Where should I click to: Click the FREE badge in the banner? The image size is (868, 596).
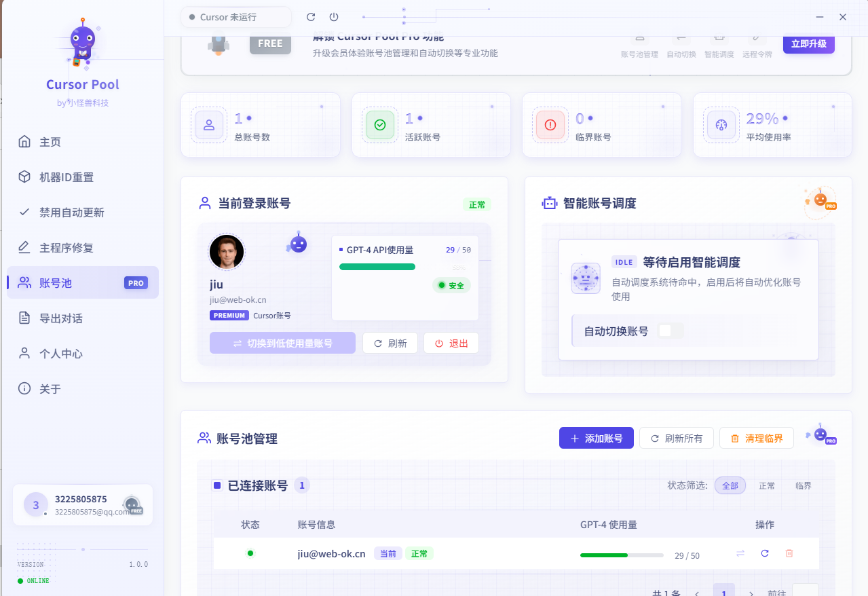pyautogui.click(x=270, y=43)
